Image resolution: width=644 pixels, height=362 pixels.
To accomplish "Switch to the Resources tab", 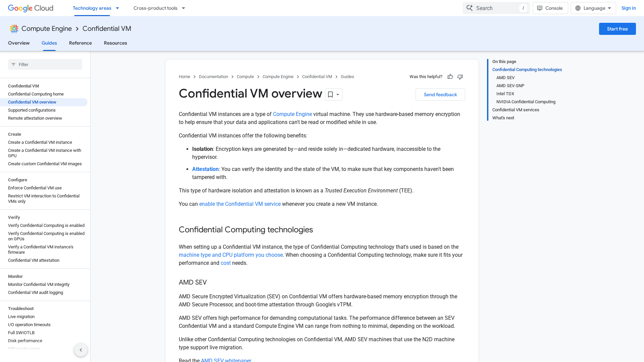I will point(115,43).
